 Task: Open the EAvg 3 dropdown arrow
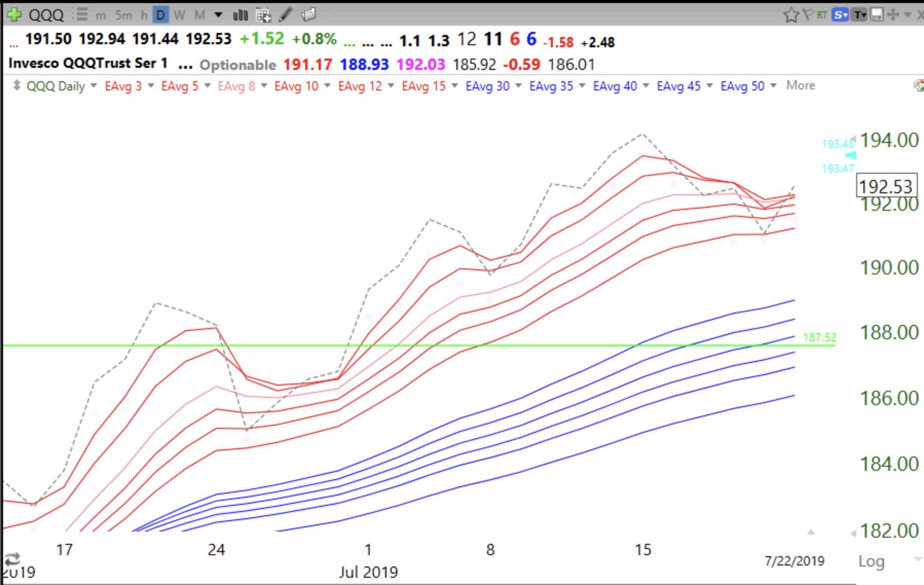(151, 86)
